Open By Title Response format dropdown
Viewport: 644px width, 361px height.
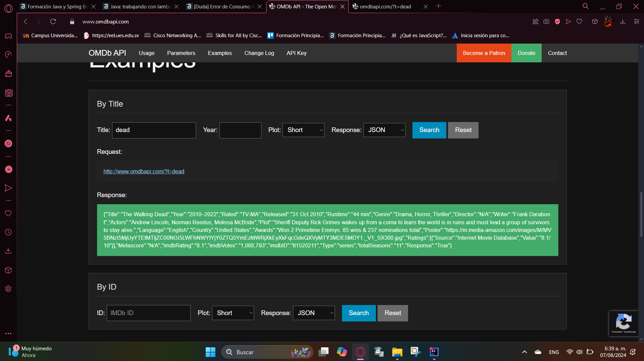click(384, 130)
